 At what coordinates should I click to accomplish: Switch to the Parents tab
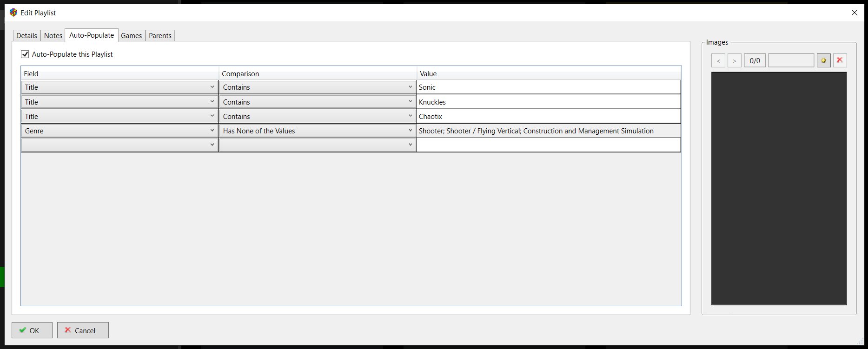click(160, 36)
